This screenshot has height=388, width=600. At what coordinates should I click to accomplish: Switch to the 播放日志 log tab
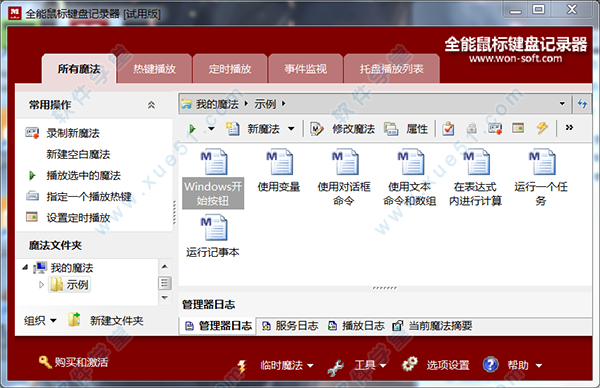coord(356,326)
